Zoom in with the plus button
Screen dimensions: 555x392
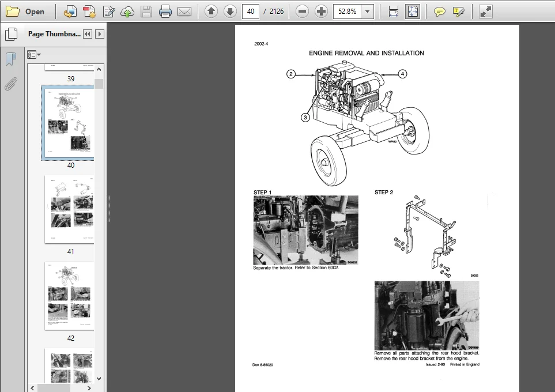[x=321, y=12]
